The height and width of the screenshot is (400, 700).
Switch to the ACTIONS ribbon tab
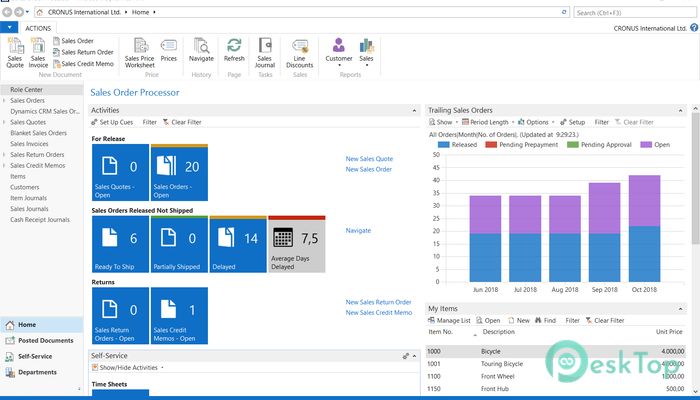tap(38, 28)
